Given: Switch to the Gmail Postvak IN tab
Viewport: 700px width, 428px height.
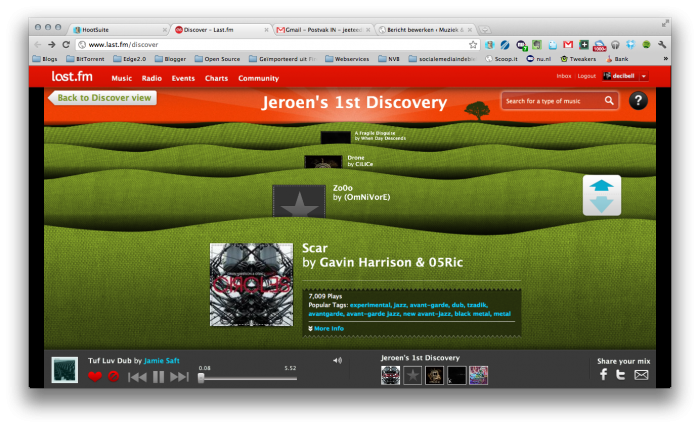Looking at the screenshot, I should (x=323, y=29).
